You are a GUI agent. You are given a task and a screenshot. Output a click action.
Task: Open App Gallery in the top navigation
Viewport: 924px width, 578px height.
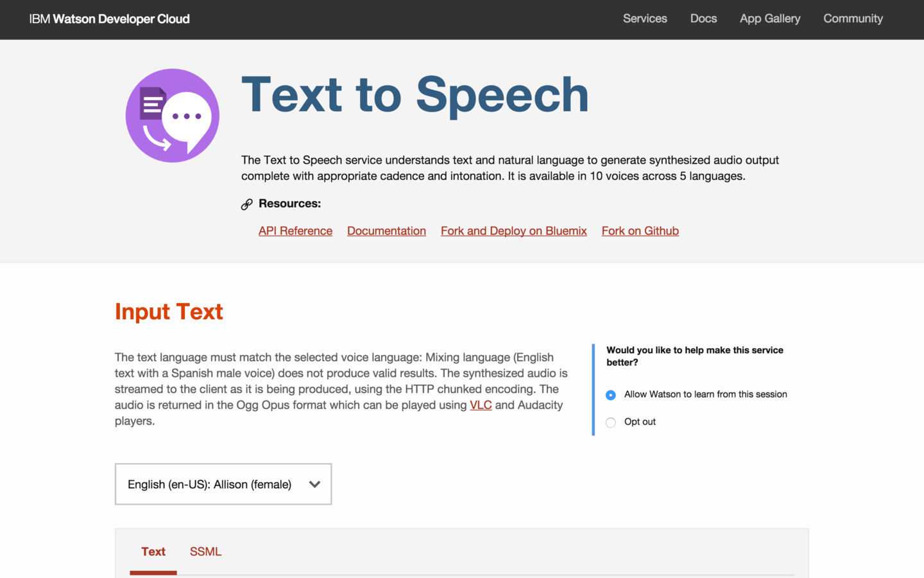tap(770, 19)
